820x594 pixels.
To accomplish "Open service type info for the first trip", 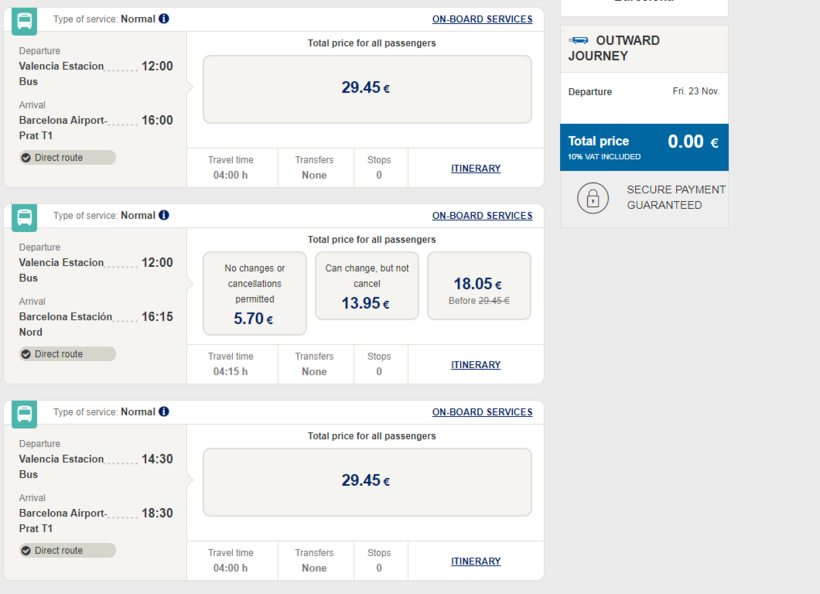I will (x=164, y=19).
